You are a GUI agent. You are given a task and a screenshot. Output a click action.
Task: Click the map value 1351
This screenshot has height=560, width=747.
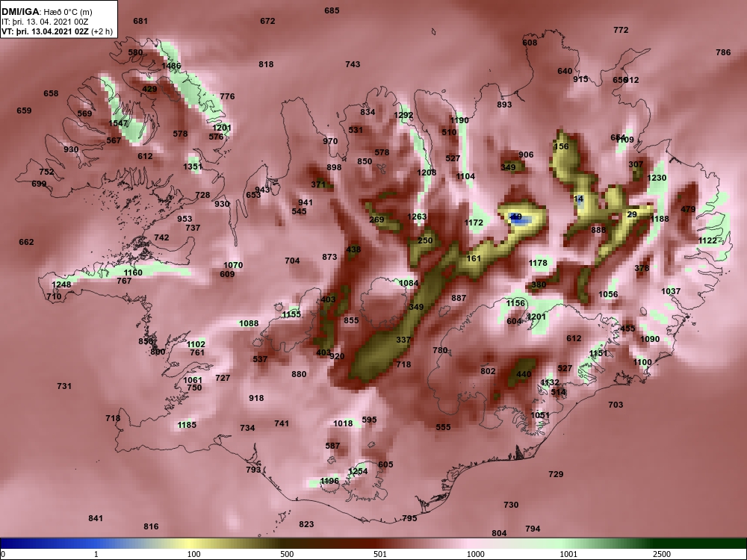pos(193,167)
